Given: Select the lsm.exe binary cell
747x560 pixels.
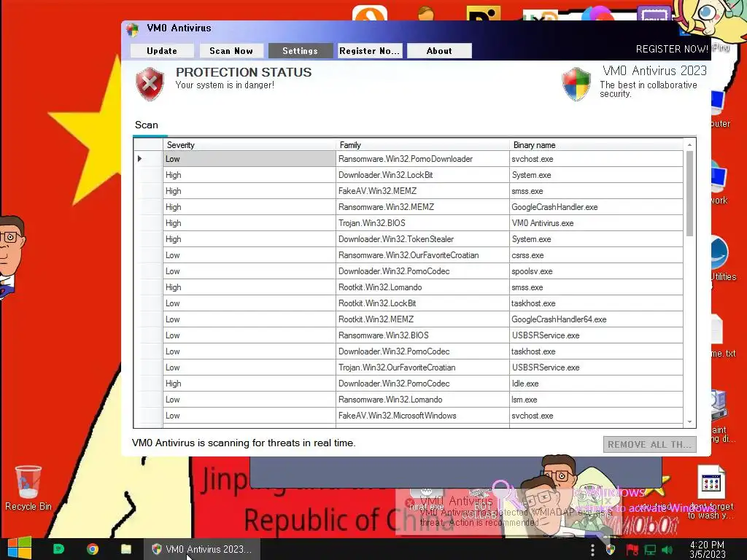Looking at the screenshot, I should click(596, 400).
